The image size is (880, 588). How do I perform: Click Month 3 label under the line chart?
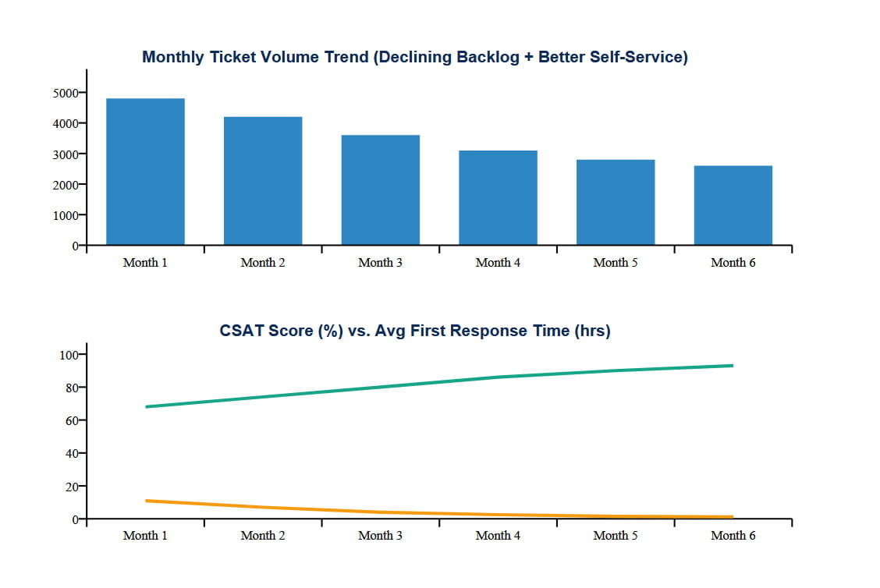point(381,536)
